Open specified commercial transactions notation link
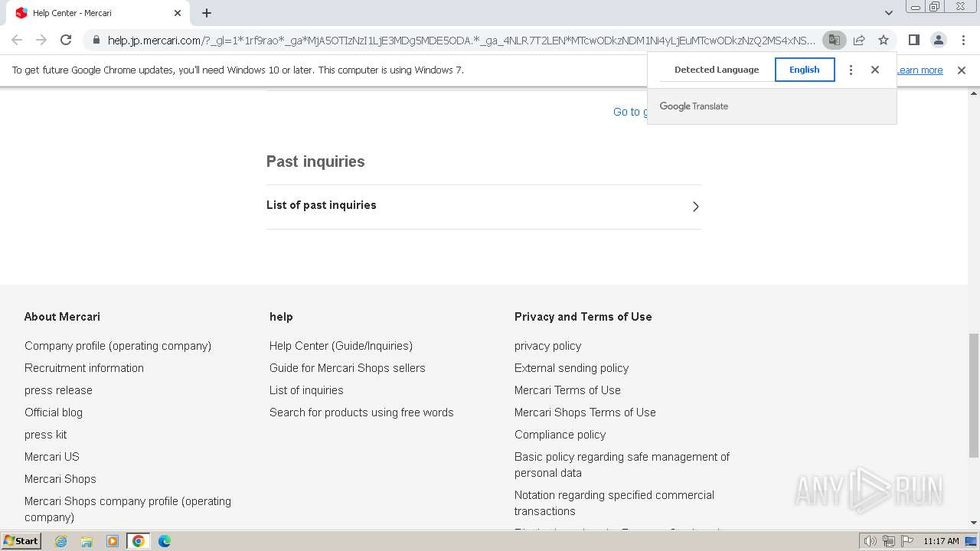The width and height of the screenshot is (980, 551). click(614, 503)
